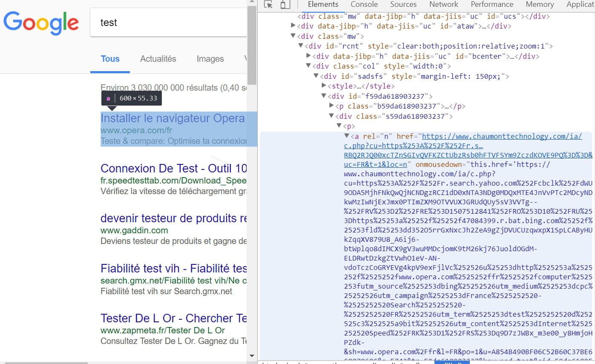This screenshot has width=595, height=364.
Task: Click the horizontal scrollbar at page bottom
Action: [x=46, y=362]
